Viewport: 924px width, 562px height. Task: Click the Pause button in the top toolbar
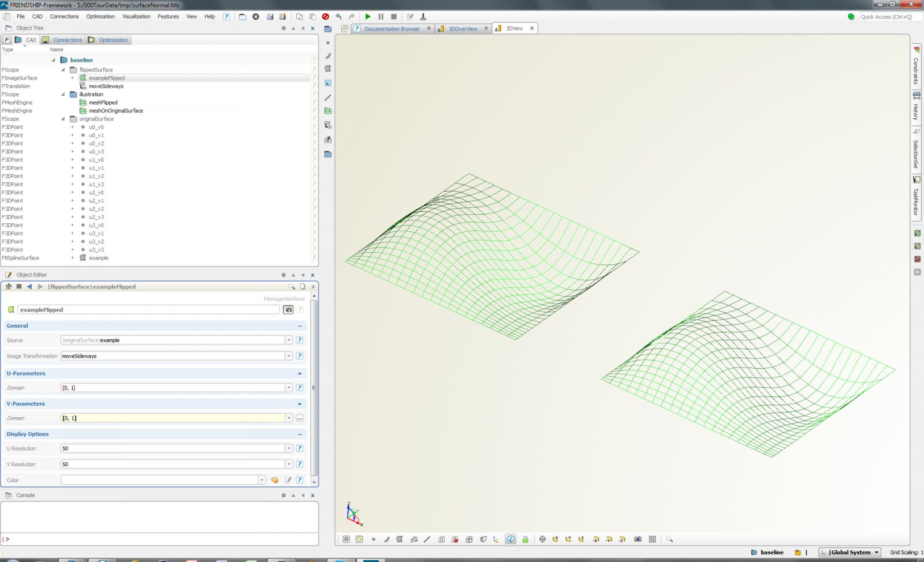tap(381, 17)
